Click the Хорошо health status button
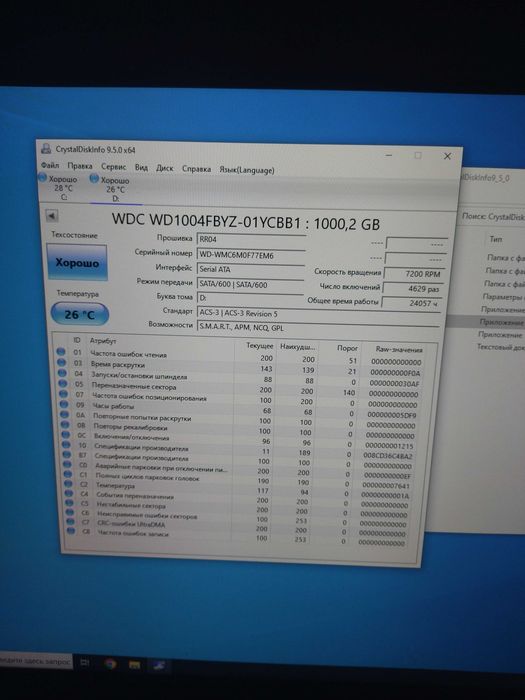Screen dimensions: 525x700 (x=77, y=262)
